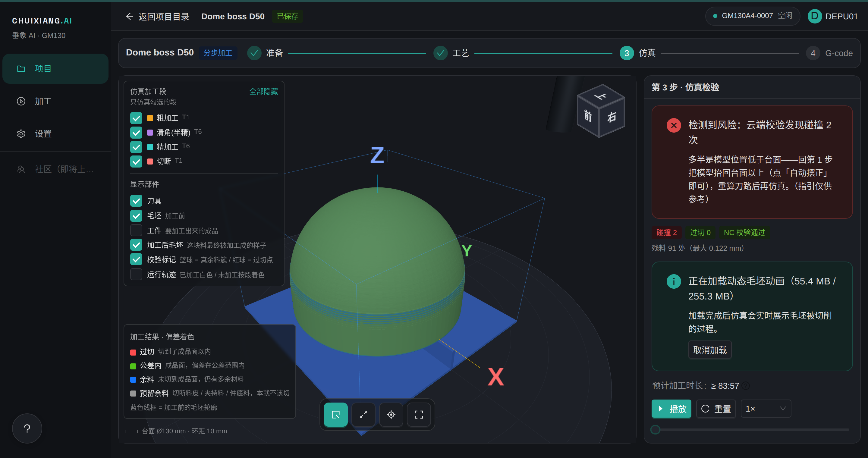Toggle the 校验标记 checkbox
The height and width of the screenshot is (458, 868).
136,259
